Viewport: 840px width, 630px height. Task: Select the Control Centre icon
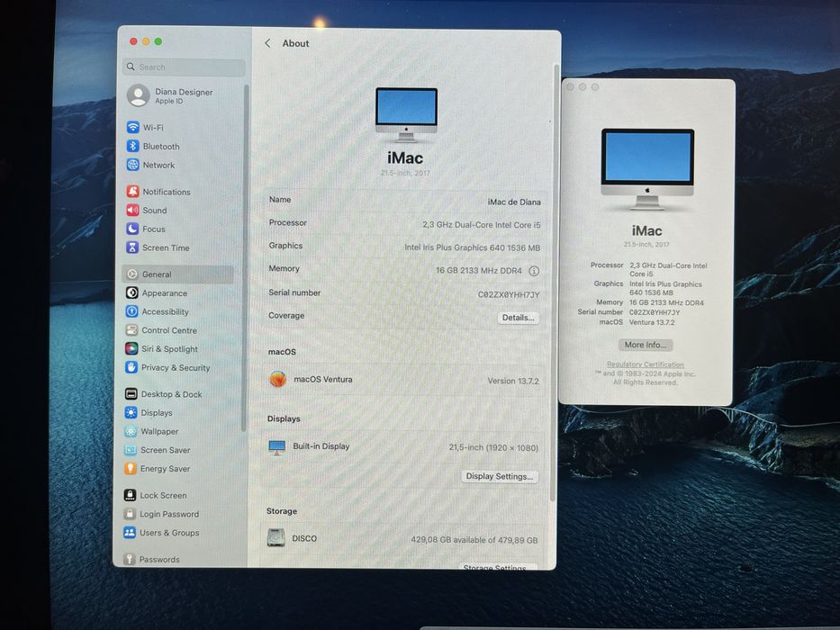131,330
